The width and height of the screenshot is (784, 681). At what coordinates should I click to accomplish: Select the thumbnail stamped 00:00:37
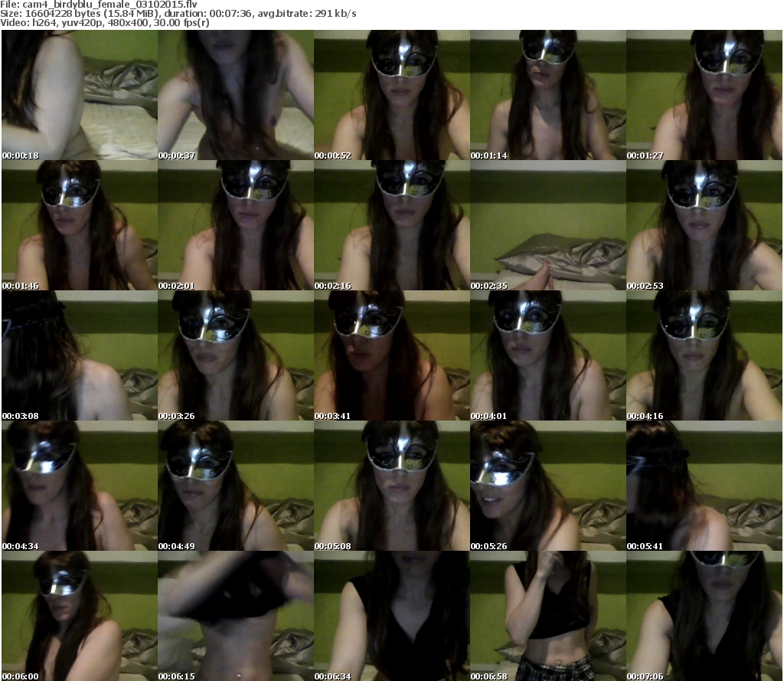236,95
